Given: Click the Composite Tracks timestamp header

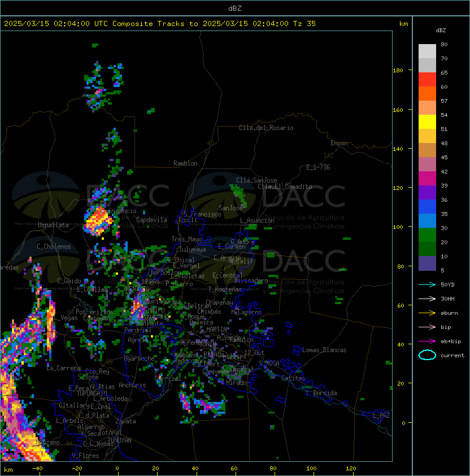Looking at the screenshot, I should click(x=160, y=24).
